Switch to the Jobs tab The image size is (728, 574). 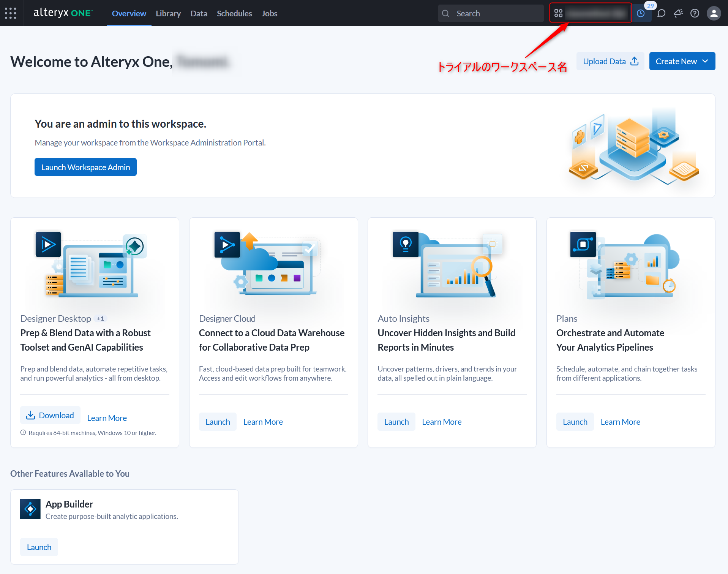(269, 13)
